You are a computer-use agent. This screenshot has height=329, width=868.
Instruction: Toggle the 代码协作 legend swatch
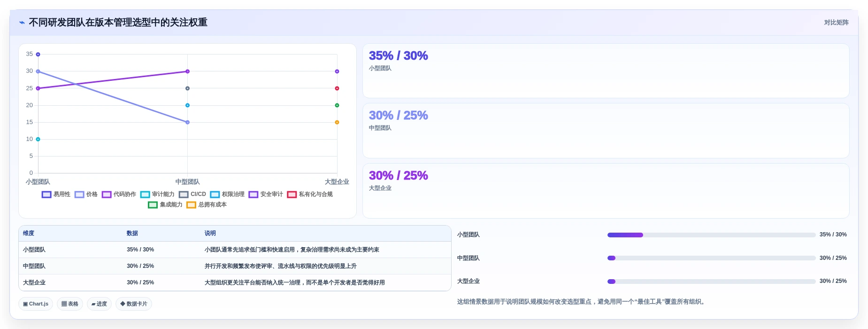point(107,195)
